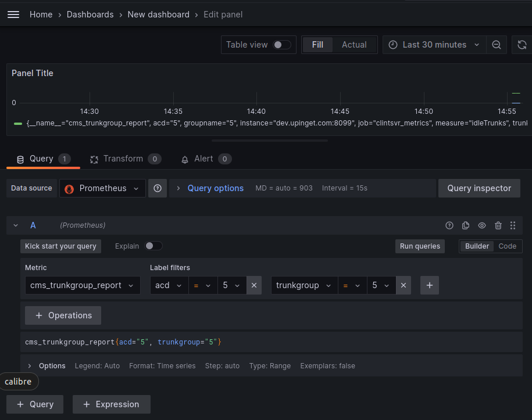The width and height of the screenshot is (532, 420).
Task: Open the hamburger navigation menu
Action: click(x=13, y=15)
